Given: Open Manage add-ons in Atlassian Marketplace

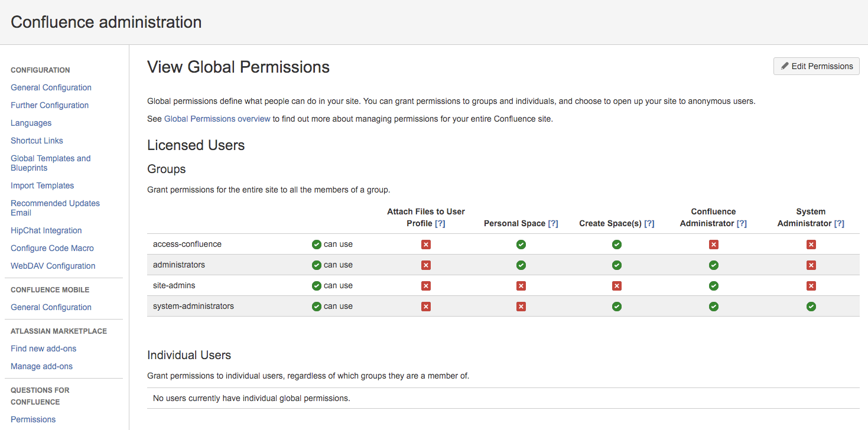Looking at the screenshot, I should pos(41,366).
